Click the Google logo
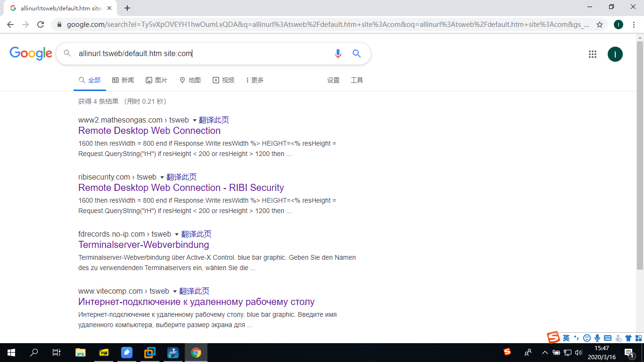The width and height of the screenshot is (644, 362). [31, 54]
